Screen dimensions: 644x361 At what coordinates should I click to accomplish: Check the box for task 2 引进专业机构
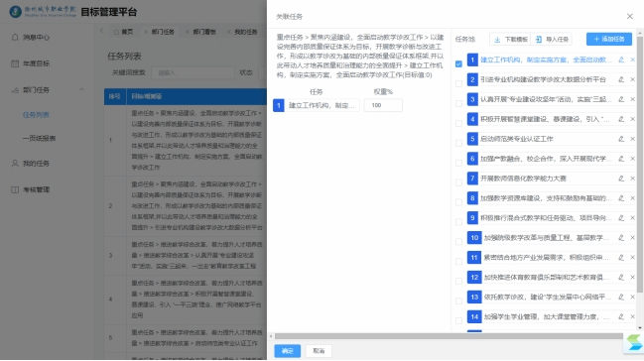pos(458,83)
